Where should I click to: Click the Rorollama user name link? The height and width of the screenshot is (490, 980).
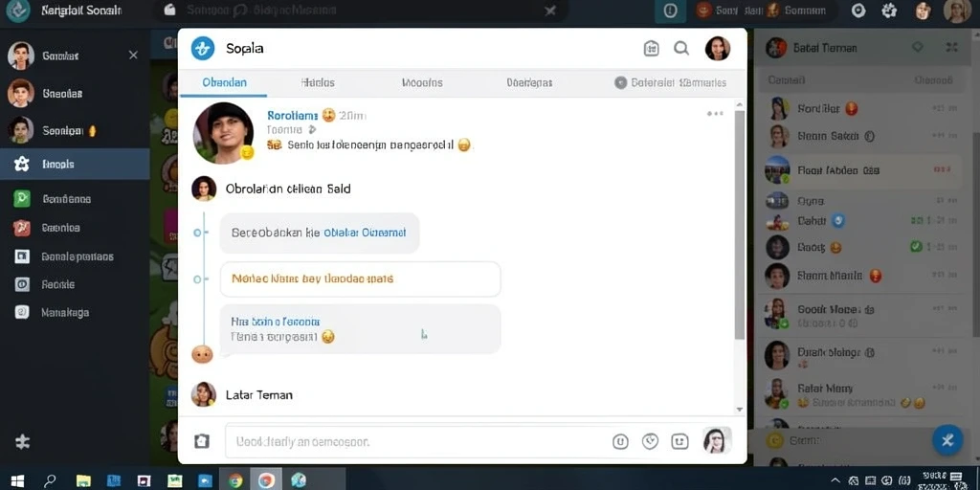[x=293, y=116]
